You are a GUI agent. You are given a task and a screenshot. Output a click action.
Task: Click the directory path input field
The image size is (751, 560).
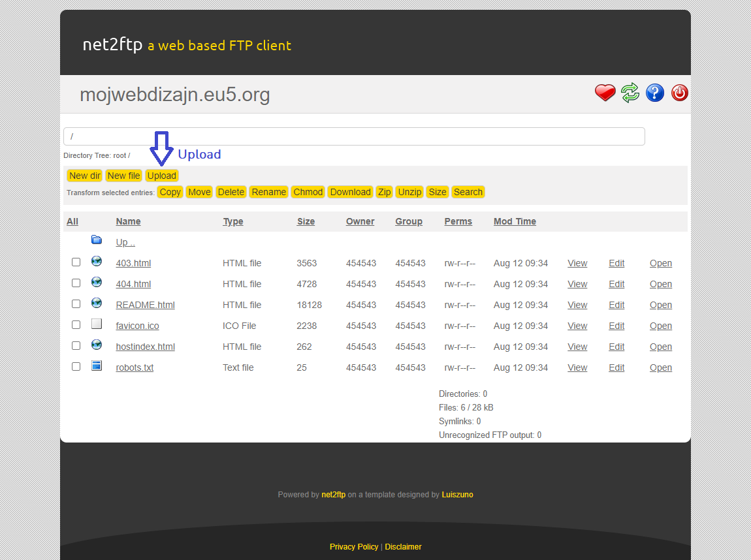(x=354, y=136)
